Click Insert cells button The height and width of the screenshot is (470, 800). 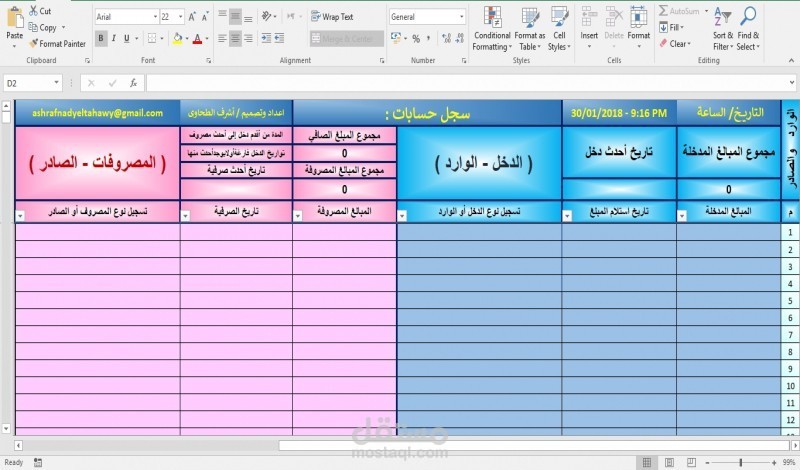coord(589,28)
